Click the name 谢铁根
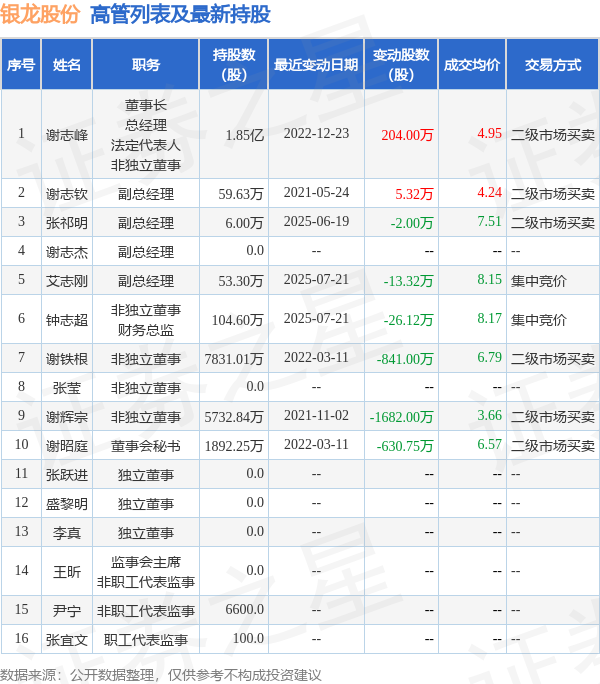 click(x=67, y=359)
